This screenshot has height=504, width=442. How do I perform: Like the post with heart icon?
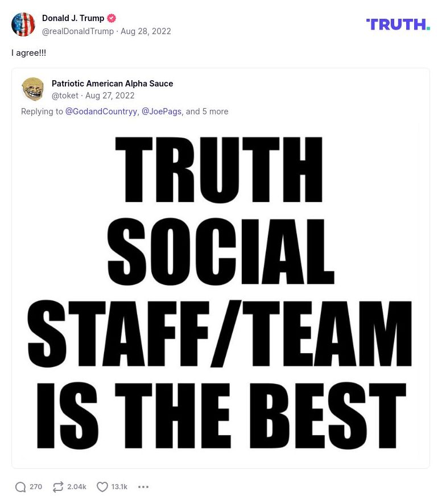(102, 487)
